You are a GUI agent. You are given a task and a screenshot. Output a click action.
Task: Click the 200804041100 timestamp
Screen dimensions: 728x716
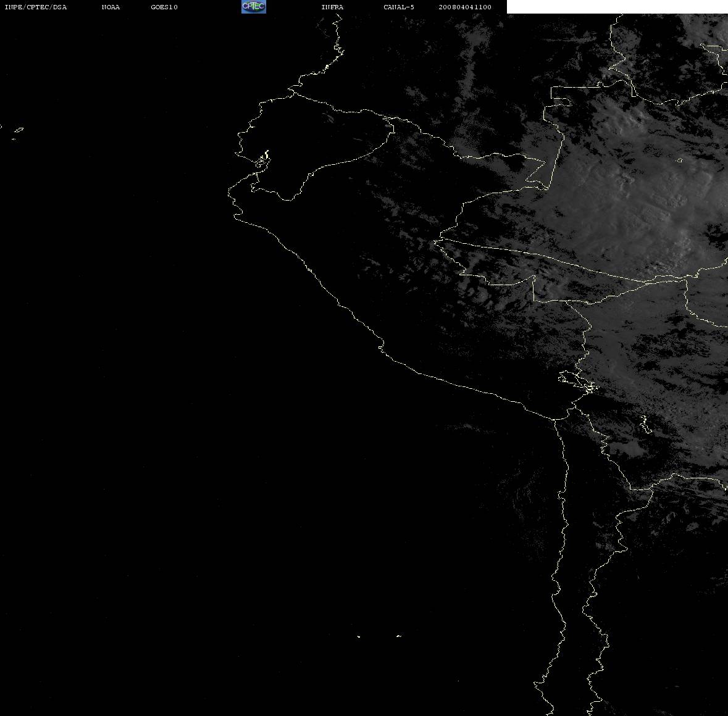click(x=465, y=7)
